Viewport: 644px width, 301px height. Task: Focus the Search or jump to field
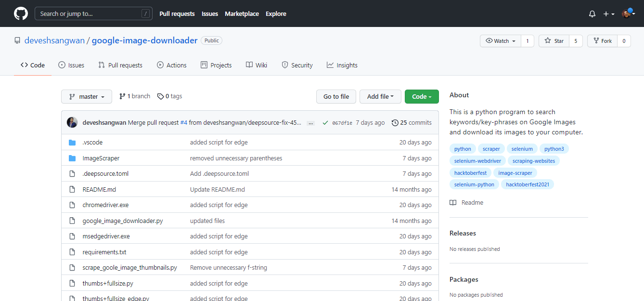(89, 14)
